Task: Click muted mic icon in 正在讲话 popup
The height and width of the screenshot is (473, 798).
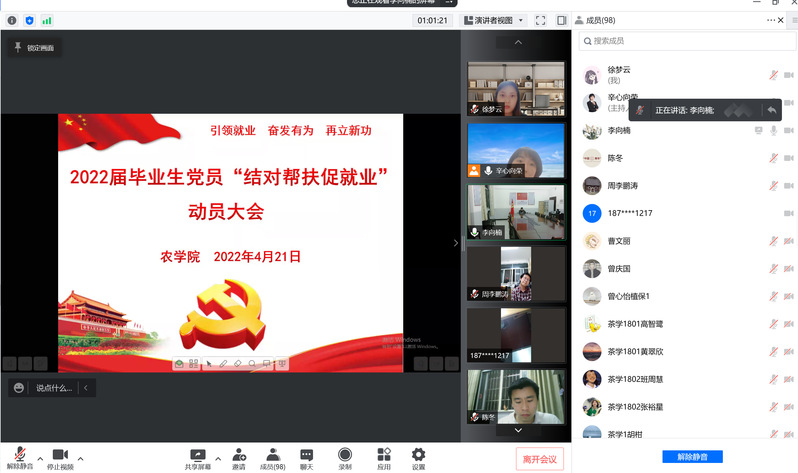Action: [x=640, y=110]
